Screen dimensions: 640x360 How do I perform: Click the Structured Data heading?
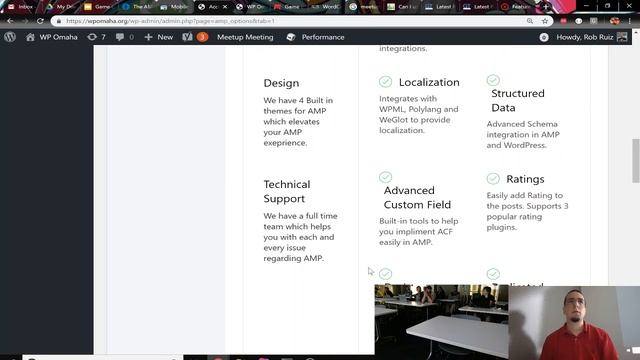click(x=518, y=100)
